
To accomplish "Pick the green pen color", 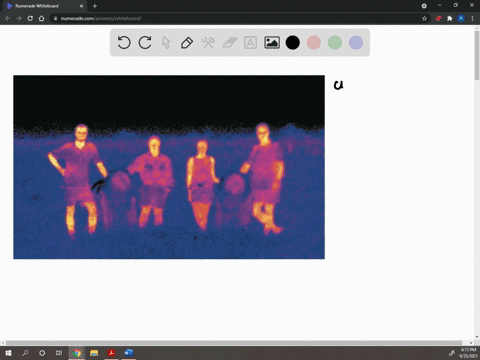I will (x=335, y=43).
